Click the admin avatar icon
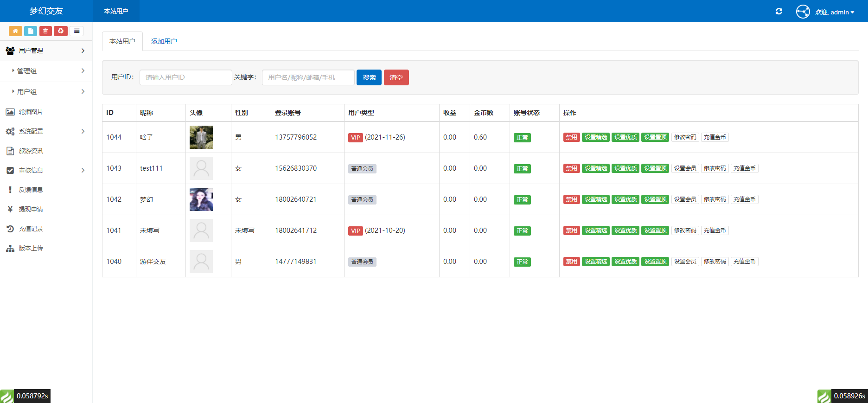 [x=803, y=12]
